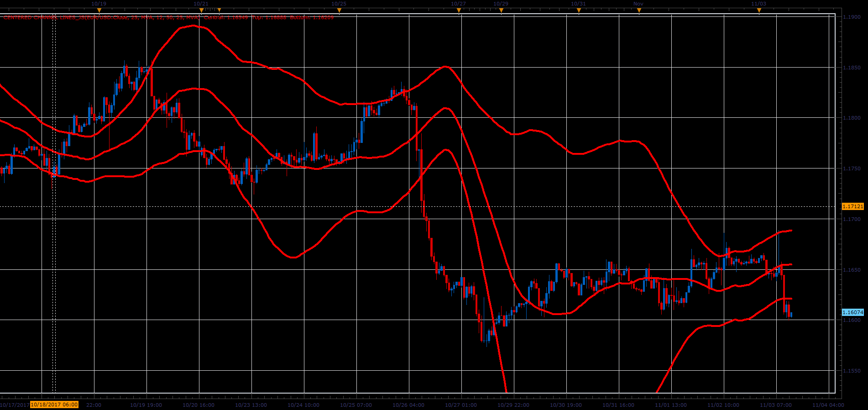Viewport: 868px width, 410px height.
Task: Click the Central: 1.16549 indicator value
Action: coord(226,17)
